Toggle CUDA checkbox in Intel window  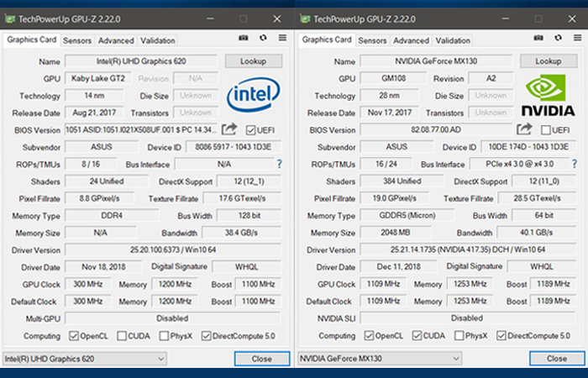122,336
